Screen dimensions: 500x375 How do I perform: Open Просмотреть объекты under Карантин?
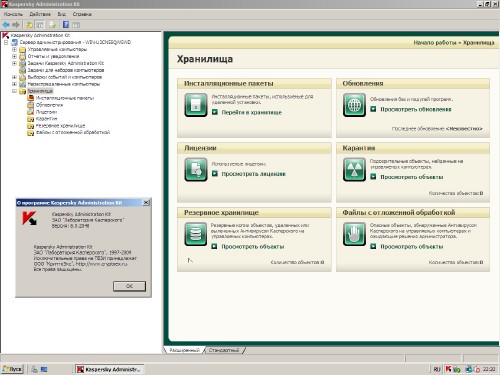pyautogui.click(x=412, y=177)
